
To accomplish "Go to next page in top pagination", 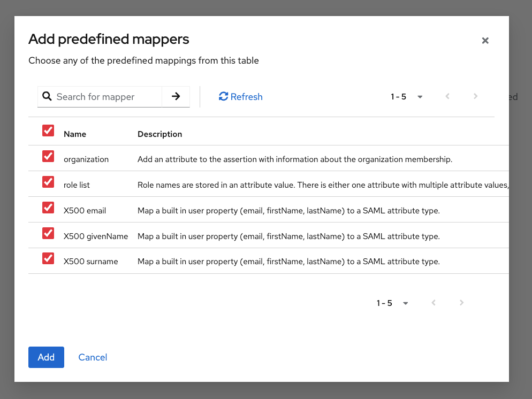I will tap(475, 96).
